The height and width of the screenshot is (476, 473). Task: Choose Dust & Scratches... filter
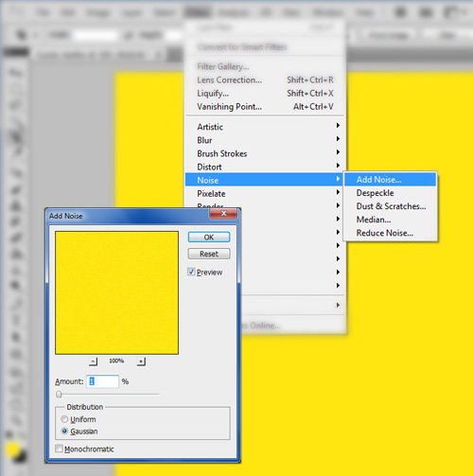(390, 206)
